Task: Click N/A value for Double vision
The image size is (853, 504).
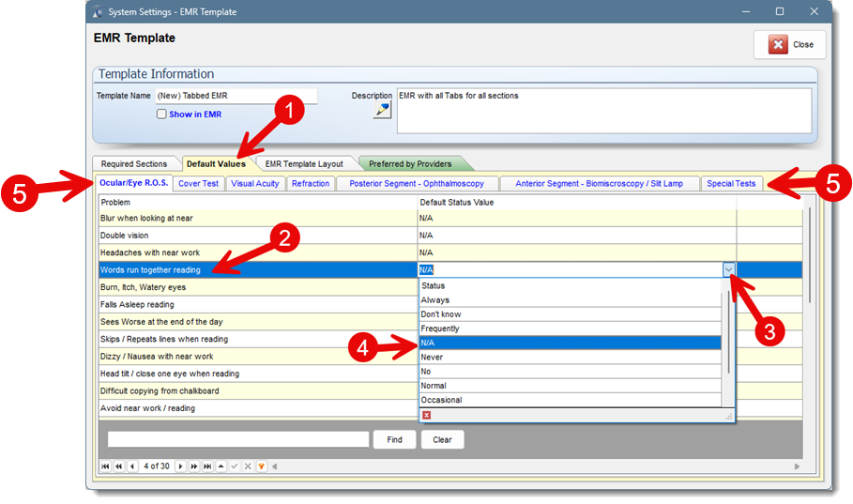Action: click(577, 236)
